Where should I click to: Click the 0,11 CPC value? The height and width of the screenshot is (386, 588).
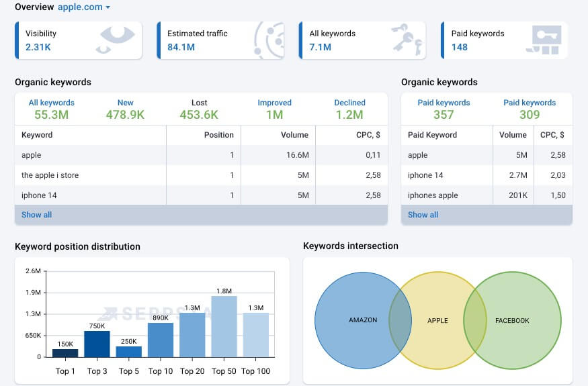[x=373, y=155]
